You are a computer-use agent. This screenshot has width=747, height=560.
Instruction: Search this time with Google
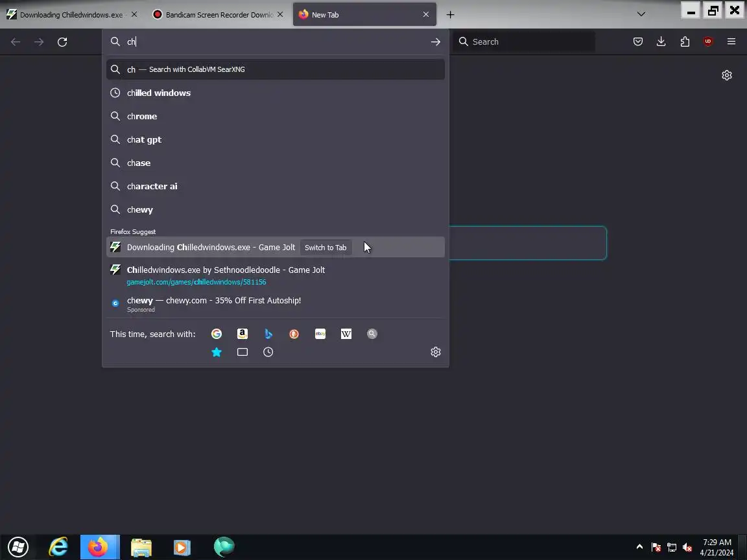point(217,334)
